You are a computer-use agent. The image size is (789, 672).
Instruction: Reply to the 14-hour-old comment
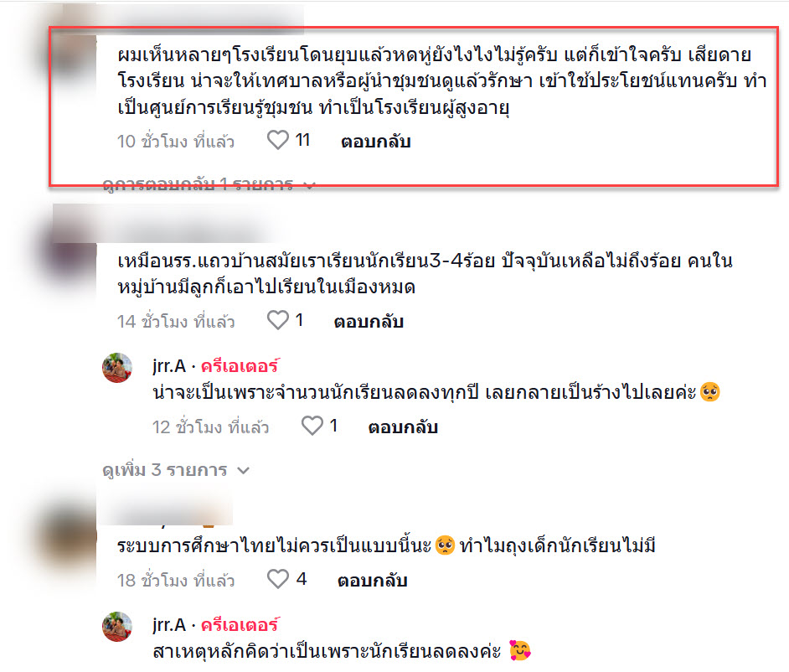[369, 322]
